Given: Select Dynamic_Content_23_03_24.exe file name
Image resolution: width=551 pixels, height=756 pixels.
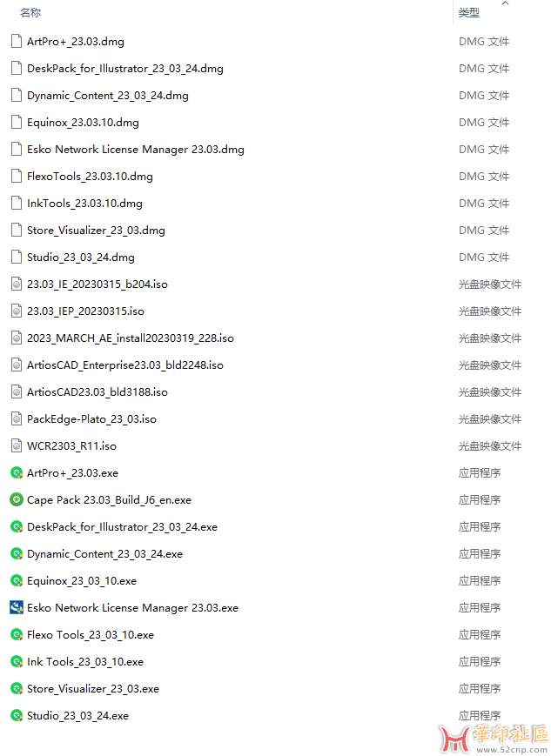Looking at the screenshot, I should coord(104,554).
